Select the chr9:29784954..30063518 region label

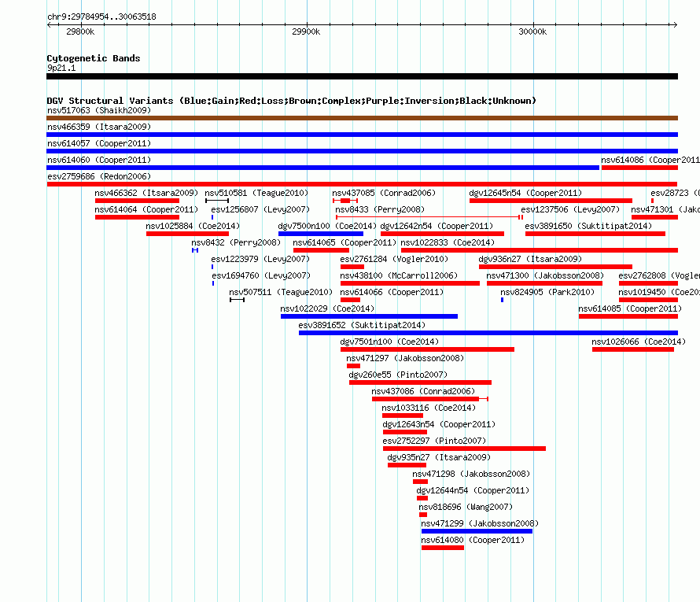pyautogui.click(x=101, y=17)
